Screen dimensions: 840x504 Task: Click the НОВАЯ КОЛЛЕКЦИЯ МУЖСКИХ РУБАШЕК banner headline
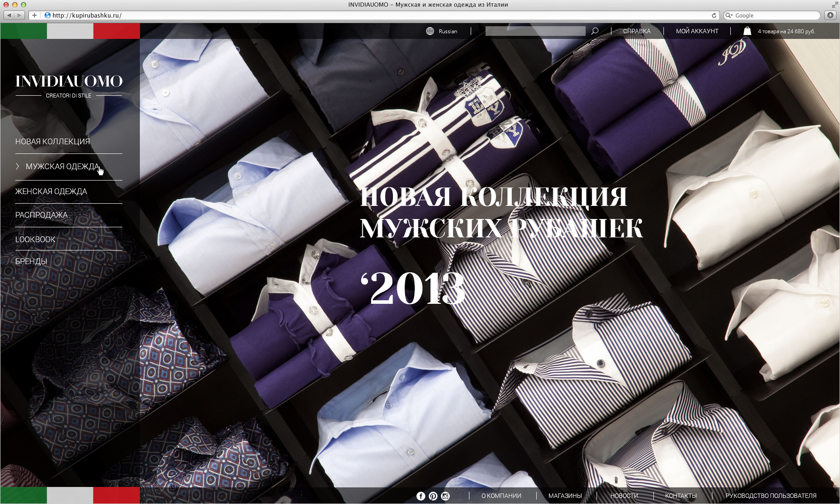coord(501,212)
